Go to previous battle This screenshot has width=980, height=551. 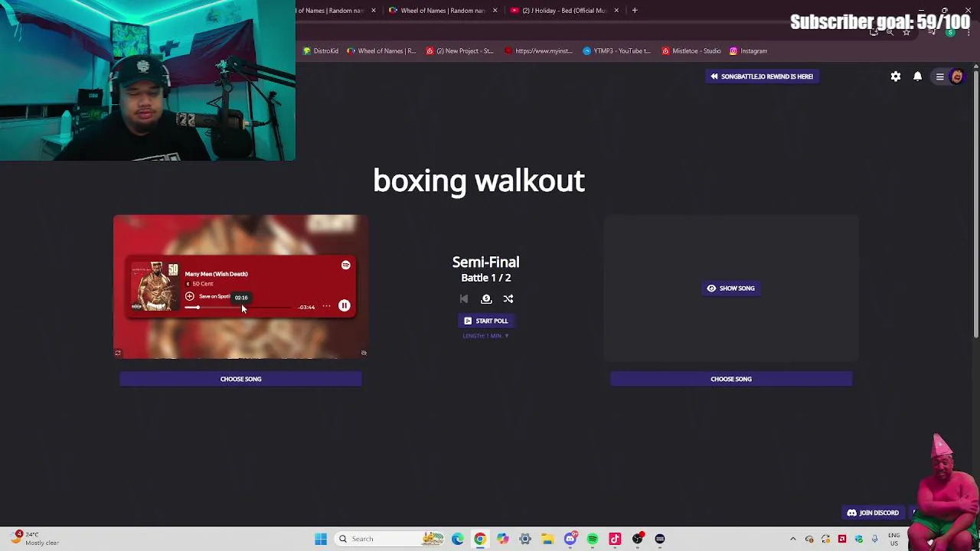[464, 299]
